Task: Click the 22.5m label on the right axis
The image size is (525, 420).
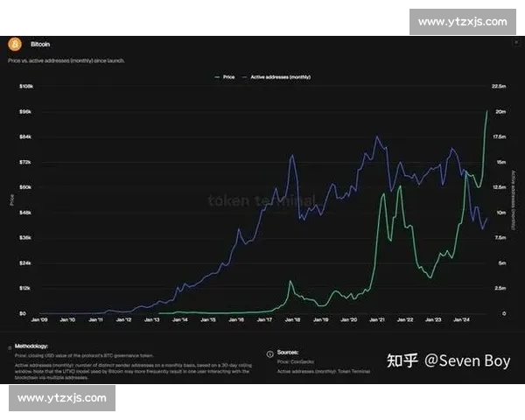Action: click(x=500, y=87)
